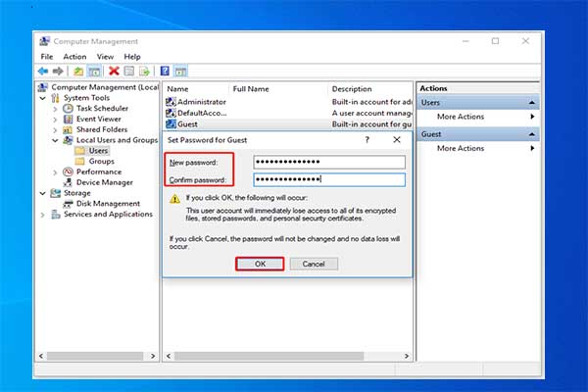
Task: Expand More Actions under Guest
Action: (x=532, y=148)
